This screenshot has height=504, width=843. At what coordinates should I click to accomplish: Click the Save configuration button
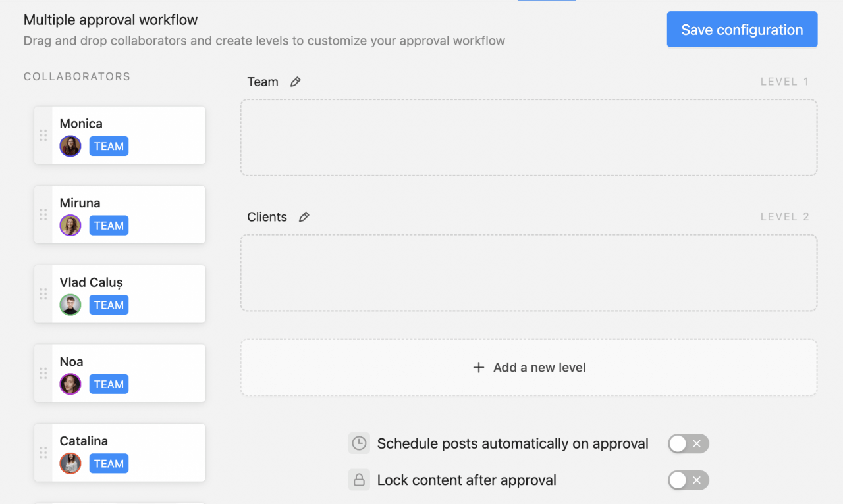tap(742, 29)
